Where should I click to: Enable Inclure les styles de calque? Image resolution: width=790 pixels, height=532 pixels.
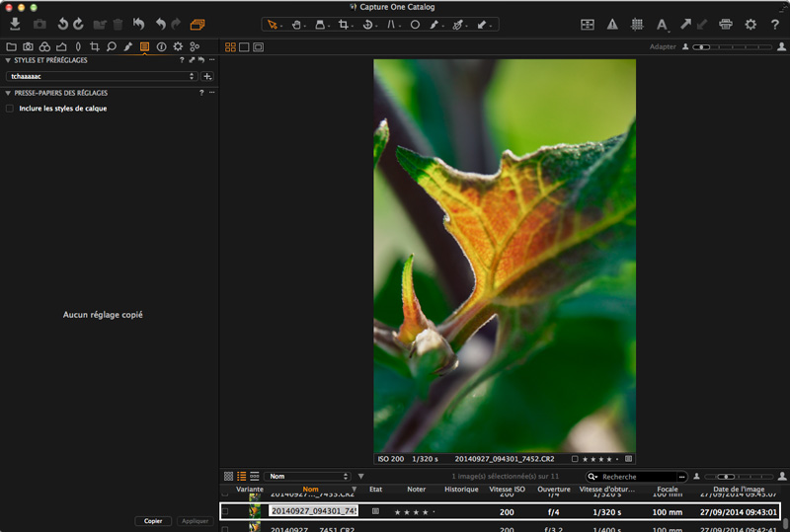[x=10, y=109]
